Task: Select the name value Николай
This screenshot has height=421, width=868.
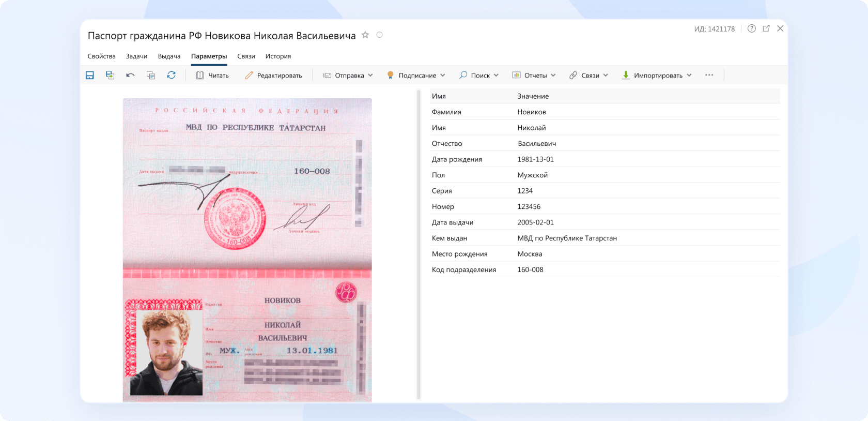Action: click(x=532, y=128)
